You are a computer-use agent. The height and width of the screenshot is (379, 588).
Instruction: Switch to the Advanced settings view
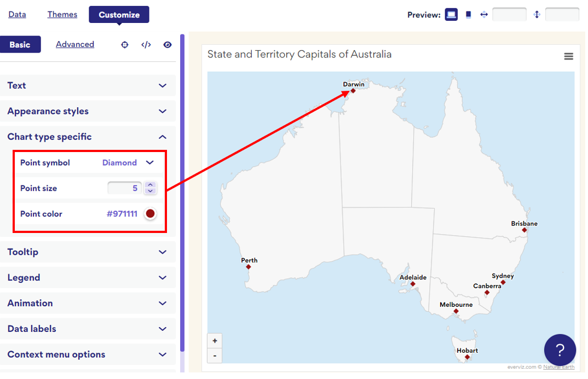coord(74,44)
